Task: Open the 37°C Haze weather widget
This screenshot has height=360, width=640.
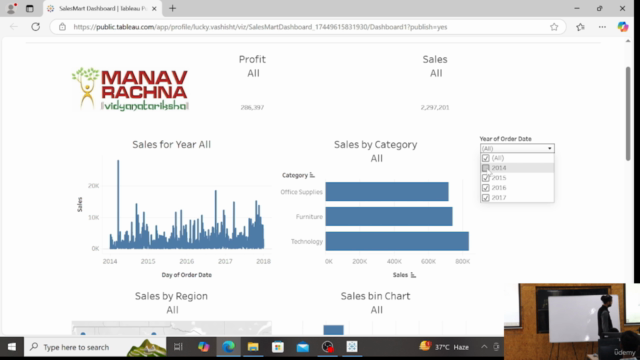Action: pos(444,347)
